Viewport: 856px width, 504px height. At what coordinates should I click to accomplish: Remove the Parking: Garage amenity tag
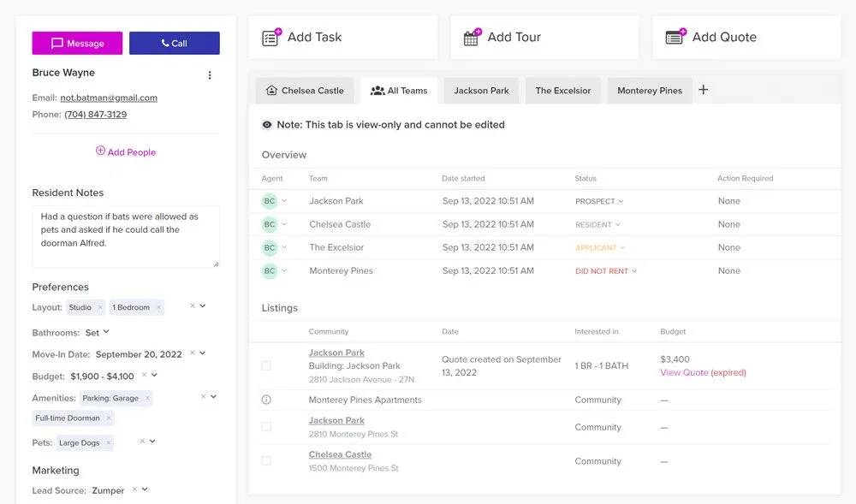147,398
